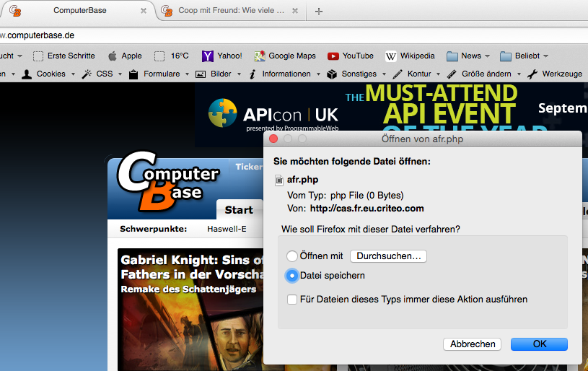588x371 pixels.
Task: Click the Beliebt bookmarks folder icon
Action: pos(506,56)
